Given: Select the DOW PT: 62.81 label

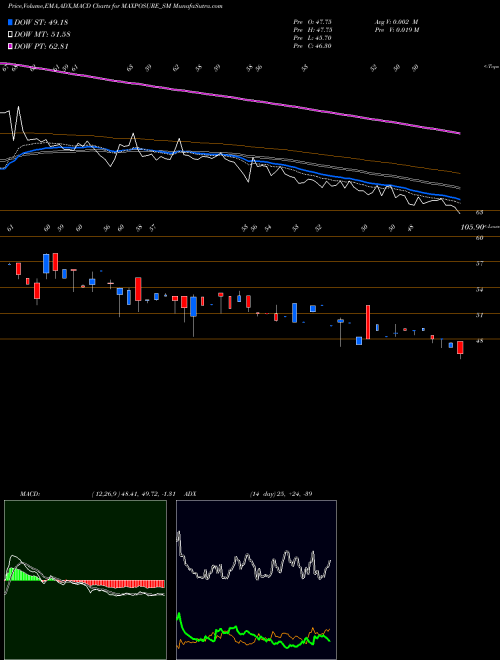Looking at the screenshot, I should (41, 47).
